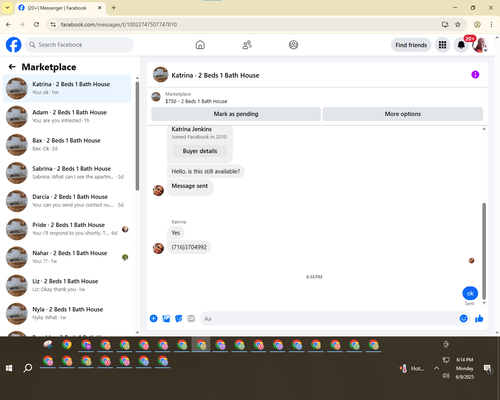Click the address bar URL
Image resolution: width=500 pixels, height=400 pixels.
click(119, 24)
